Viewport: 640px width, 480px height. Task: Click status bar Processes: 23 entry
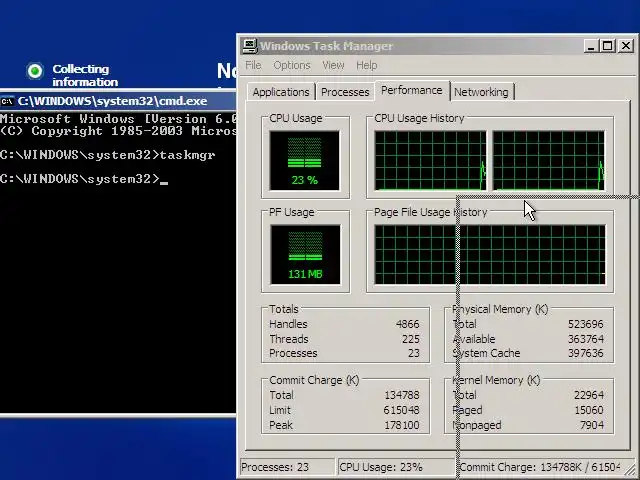[x=287, y=467]
